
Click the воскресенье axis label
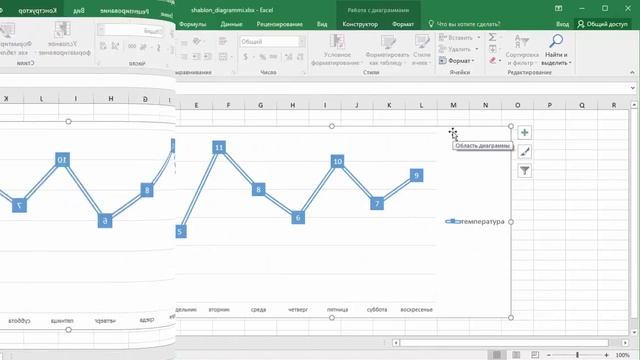click(x=416, y=310)
